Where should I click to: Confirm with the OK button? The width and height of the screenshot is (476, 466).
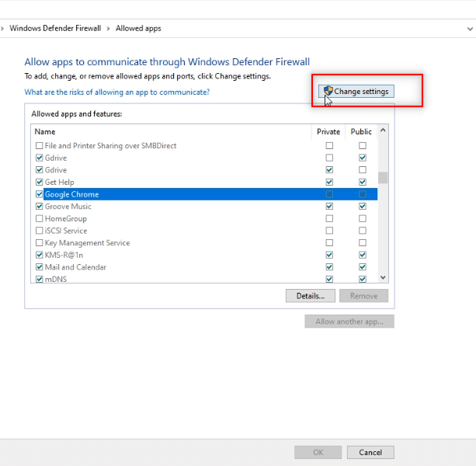tap(318, 452)
